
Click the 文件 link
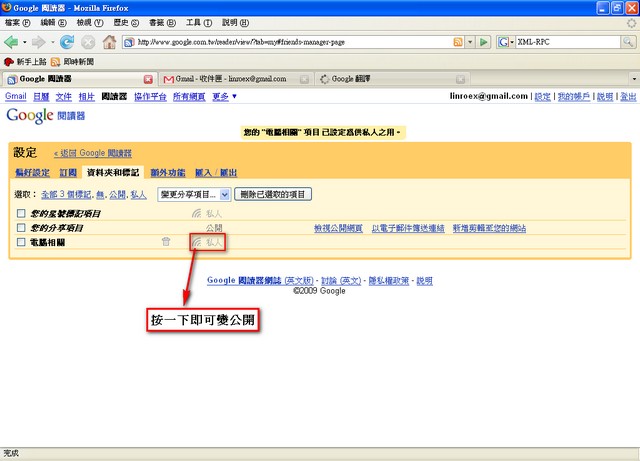(x=64, y=96)
